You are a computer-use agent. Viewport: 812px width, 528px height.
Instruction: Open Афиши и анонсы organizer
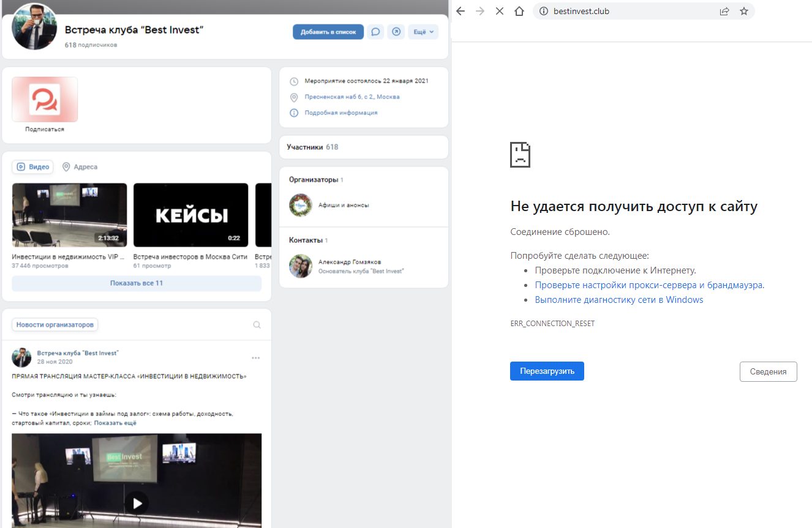(344, 206)
